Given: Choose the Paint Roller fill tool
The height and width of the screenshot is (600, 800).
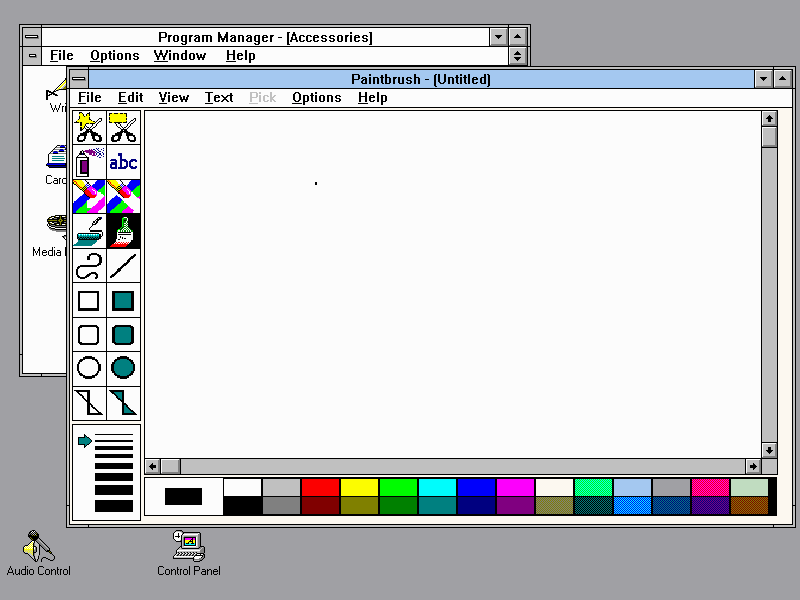Looking at the screenshot, I should pyautogui.click(x=89, y=231).
